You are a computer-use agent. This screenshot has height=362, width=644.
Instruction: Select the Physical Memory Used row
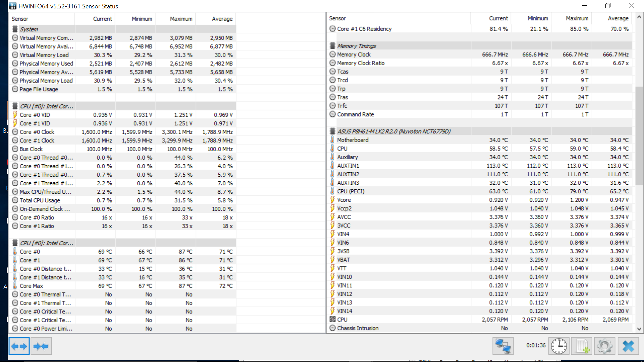tap(122, 63)
